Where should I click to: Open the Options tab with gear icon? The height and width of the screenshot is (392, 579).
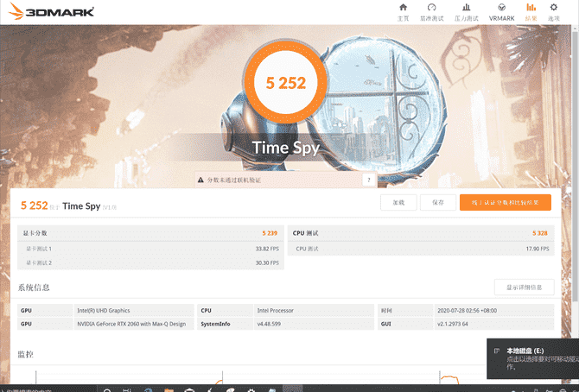[x=554, y=12]
